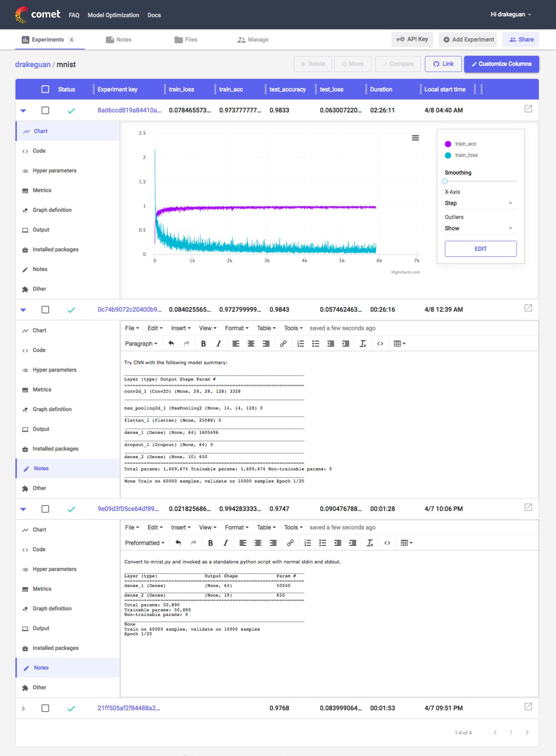Align text center in 0c74b9072c notes editor
Screen dimensions: 556x756
[x=251, y=344]
